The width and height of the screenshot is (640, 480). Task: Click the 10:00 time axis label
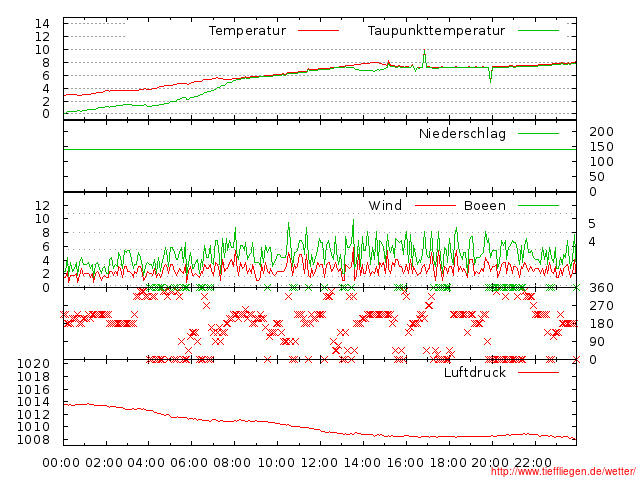pyautogui.click(x=276, y=463)
